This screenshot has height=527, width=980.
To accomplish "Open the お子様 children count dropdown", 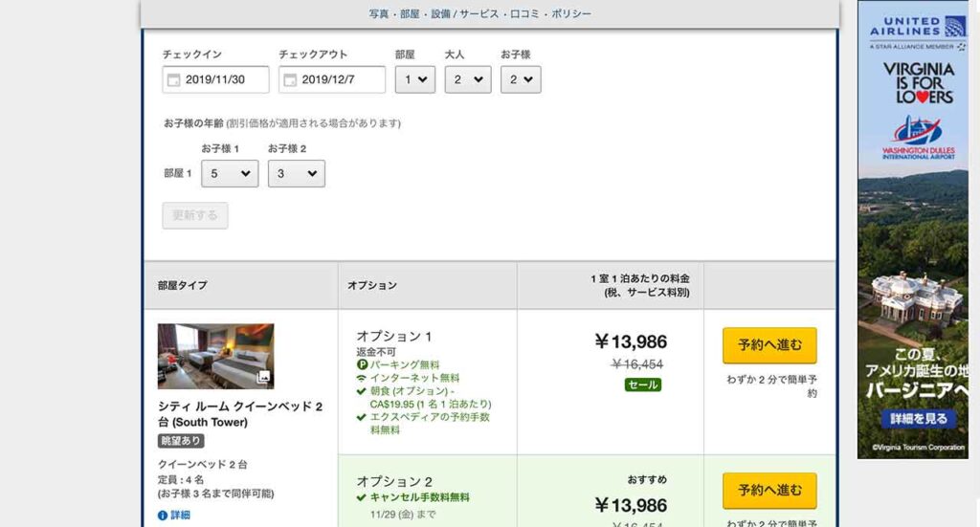I will (521, 79).
